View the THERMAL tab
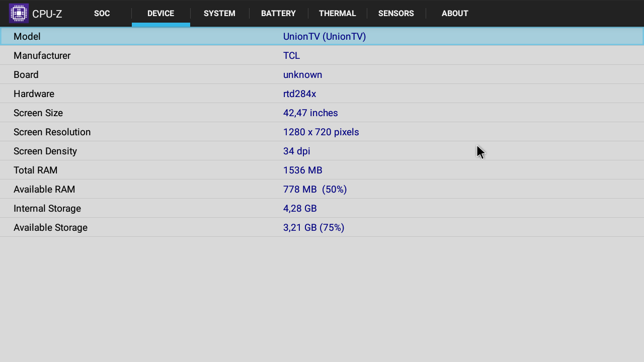The image size is (644, 362). tap(337, 14)
